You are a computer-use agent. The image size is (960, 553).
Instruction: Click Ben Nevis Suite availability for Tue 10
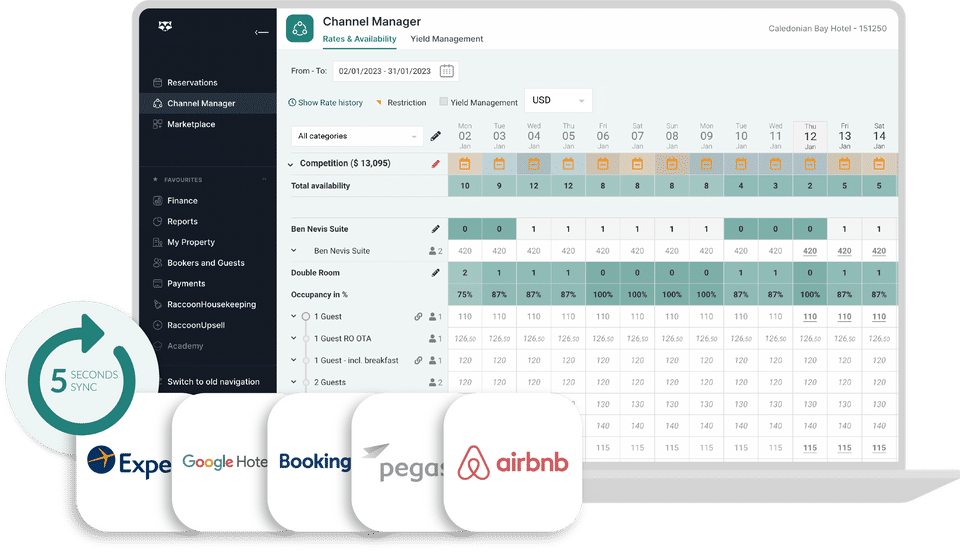click(x=741, y=229)
